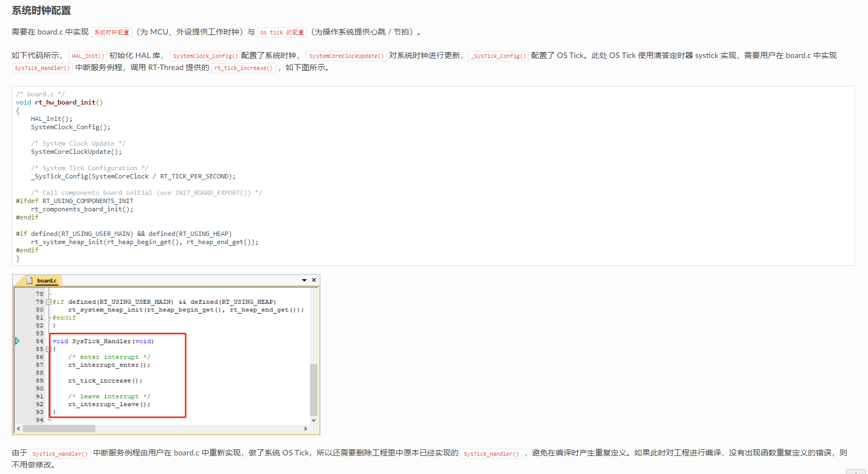Click 'SystemClock_Config();' line inside the code block
This screenshot has height=474, width=868.
coord(71,127)
